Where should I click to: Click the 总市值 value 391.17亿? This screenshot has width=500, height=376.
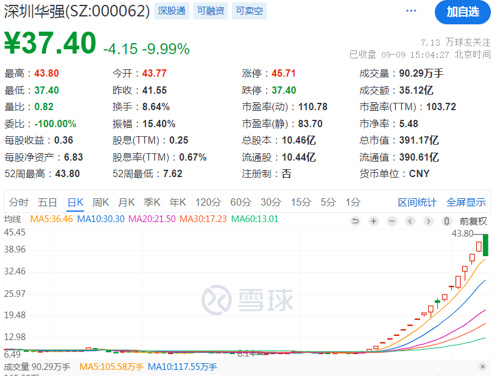click(419, 140)
